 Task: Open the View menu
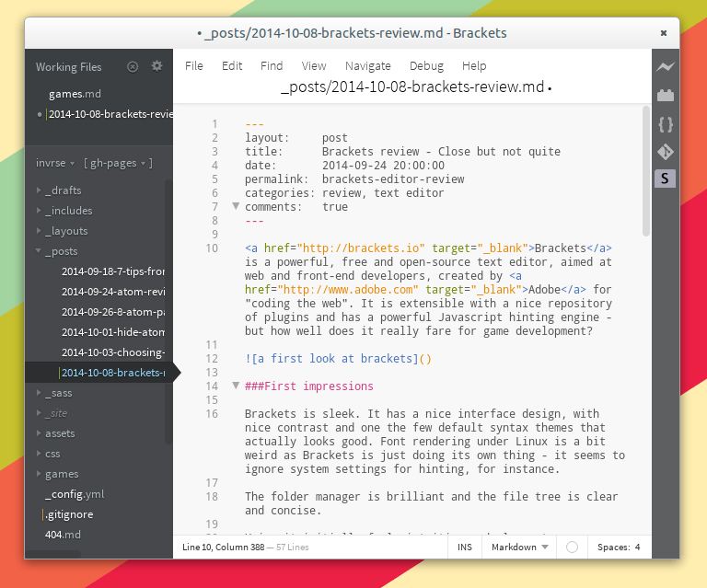(314, 65)
